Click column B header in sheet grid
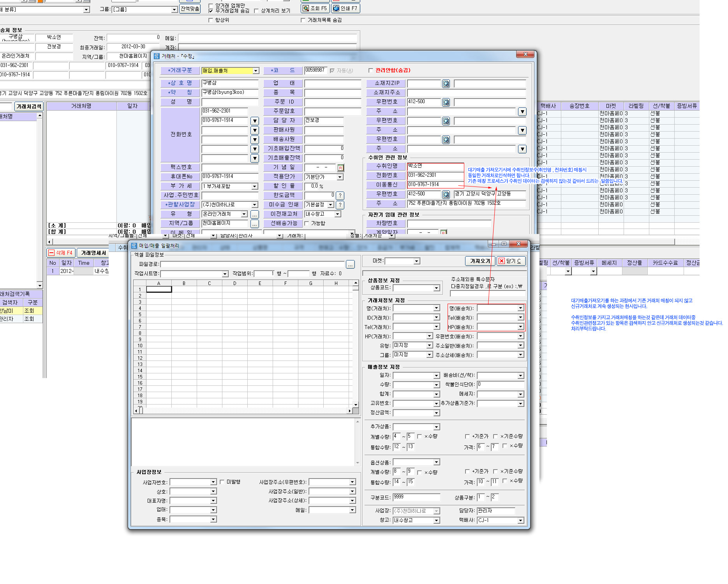Screen dimensions: 728x584 tap(184, 283)
